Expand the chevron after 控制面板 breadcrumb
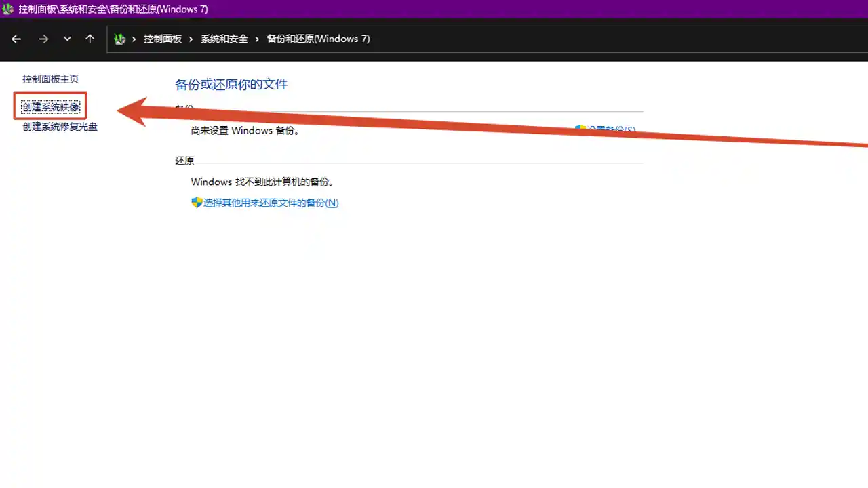This screenshot has height=488, width=868. tap(191, 39)
